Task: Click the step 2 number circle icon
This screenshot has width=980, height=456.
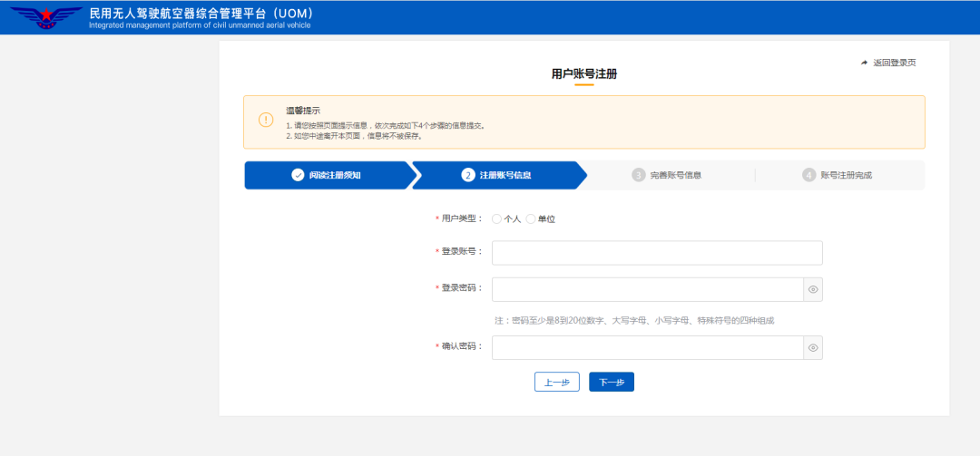Action: (467, 175)
